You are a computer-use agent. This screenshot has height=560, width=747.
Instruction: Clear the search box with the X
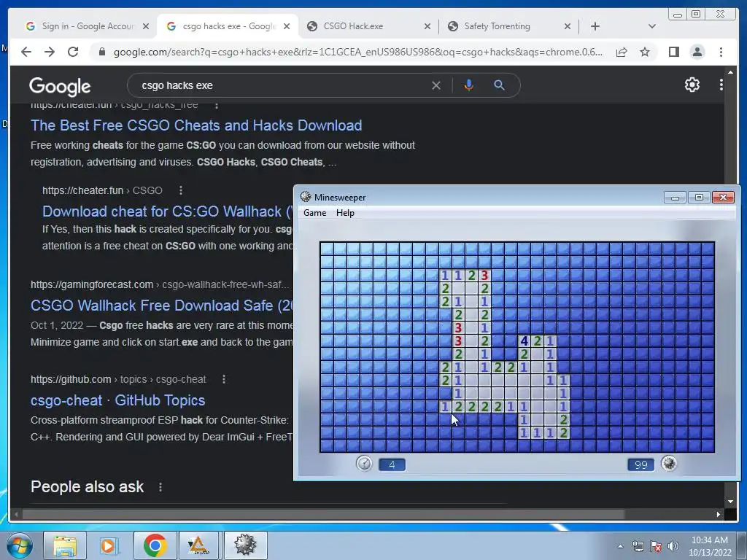pos(436,85)
